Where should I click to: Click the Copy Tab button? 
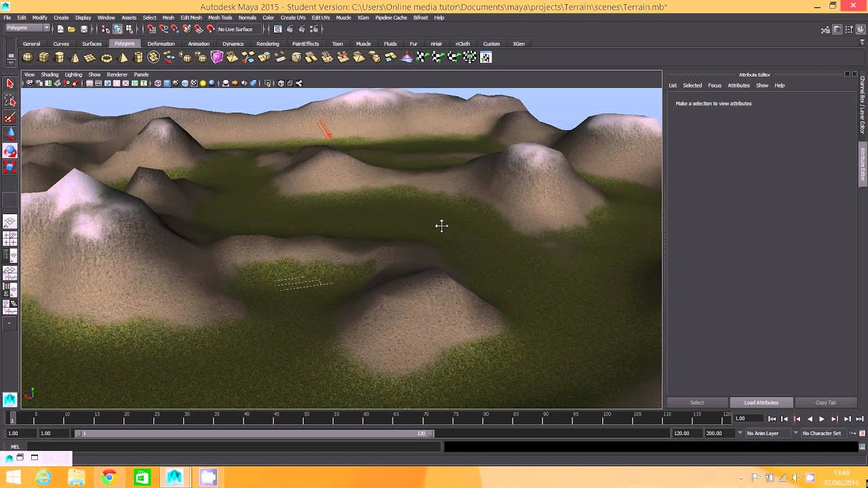(825, 403)
